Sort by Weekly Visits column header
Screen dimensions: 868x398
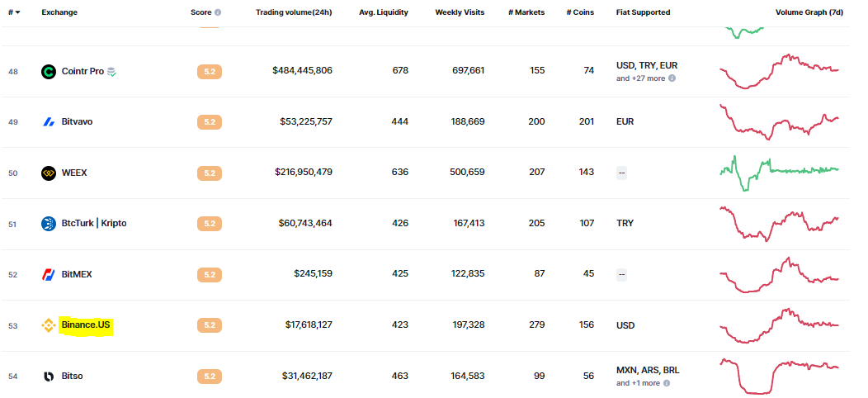pyautogui.click(x=460, y=13)
